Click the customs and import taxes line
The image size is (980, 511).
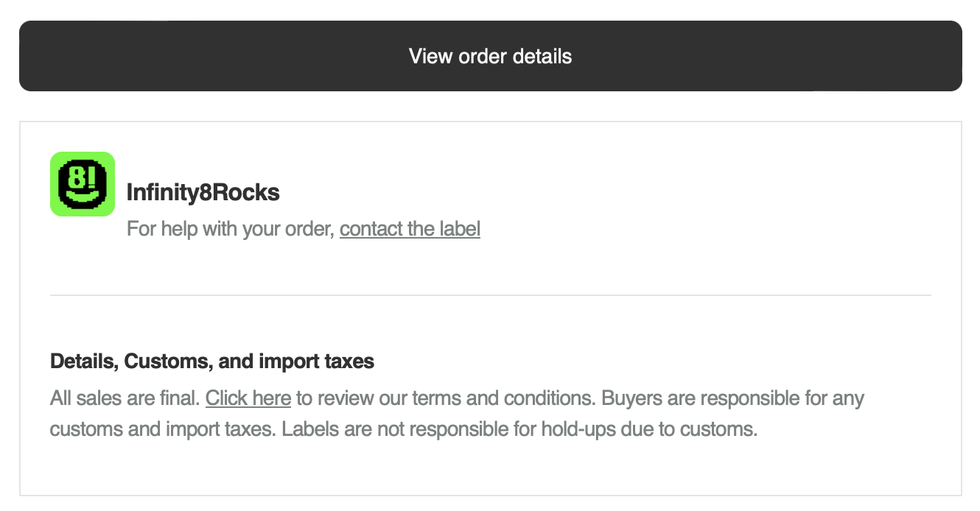point(164,429)
